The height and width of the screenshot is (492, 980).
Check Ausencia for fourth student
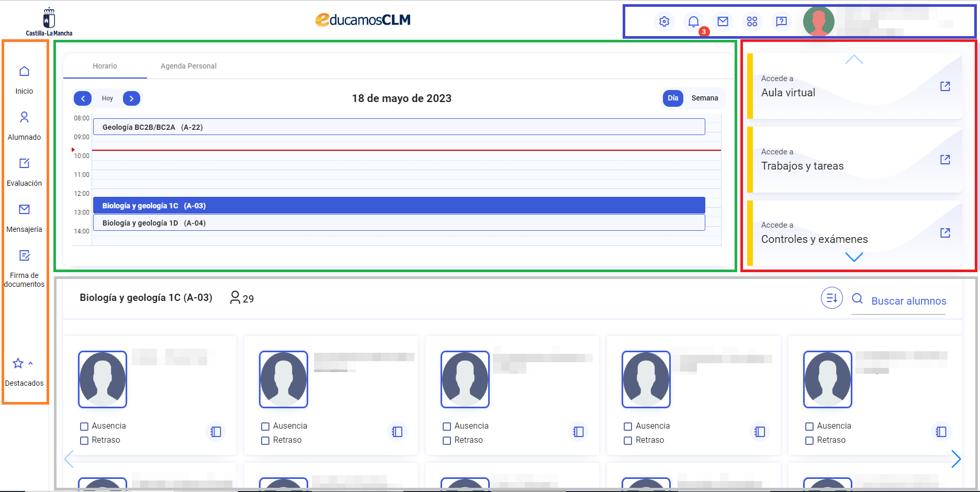click(x=628, y=427)
